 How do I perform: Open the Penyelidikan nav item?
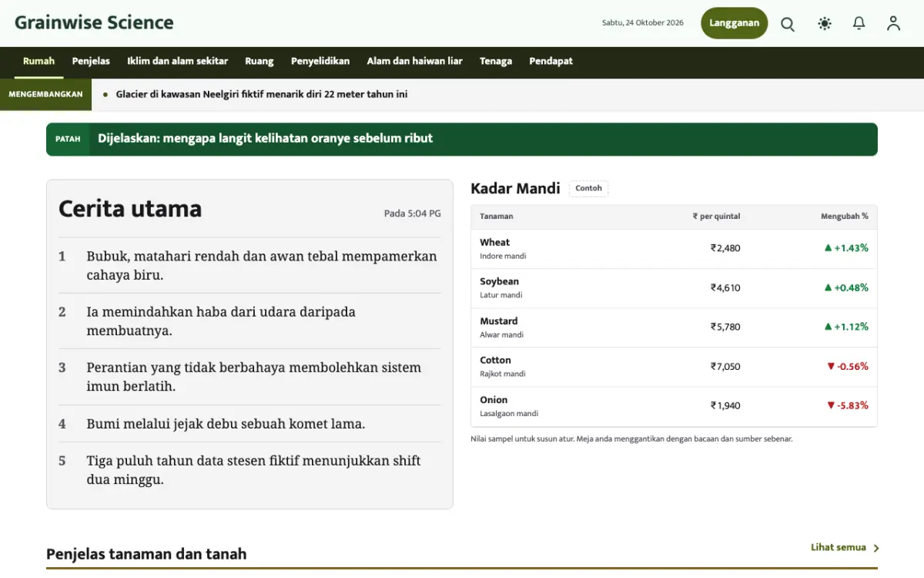click(320, 62)
